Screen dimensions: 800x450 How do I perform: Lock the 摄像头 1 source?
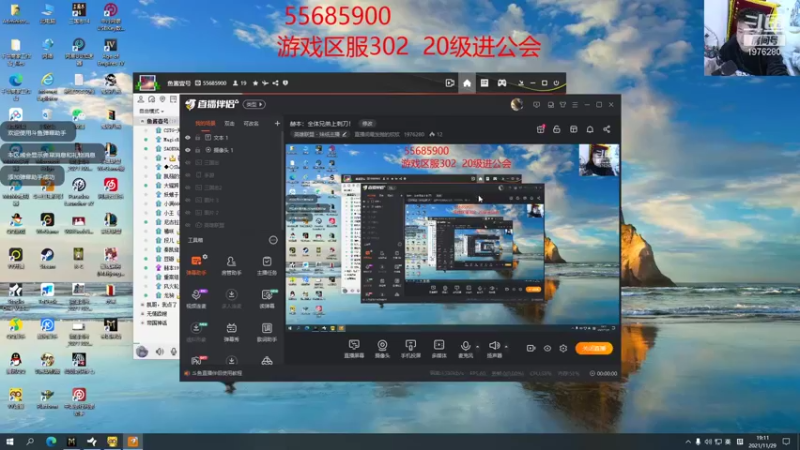pyautogui.click(x=197, y=150)
